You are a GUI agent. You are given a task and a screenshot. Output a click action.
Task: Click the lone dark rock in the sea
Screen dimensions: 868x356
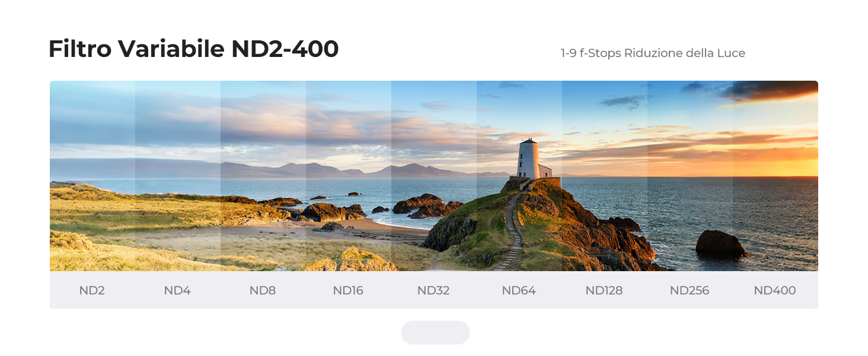pos(721,244)
